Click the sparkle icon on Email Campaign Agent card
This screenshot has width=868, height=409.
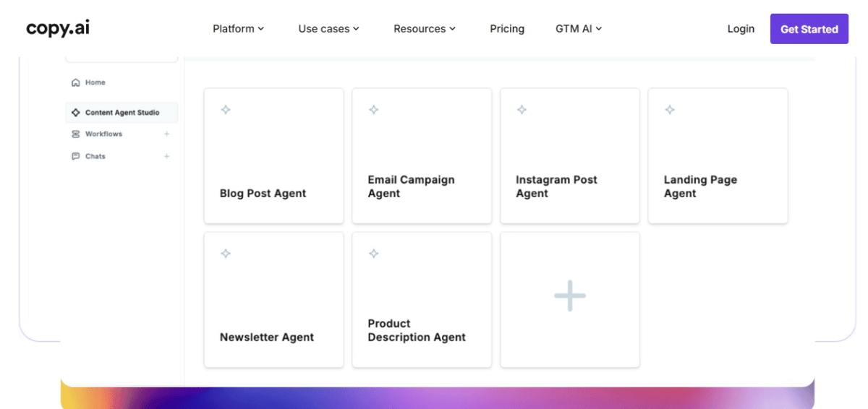[374, 110]
